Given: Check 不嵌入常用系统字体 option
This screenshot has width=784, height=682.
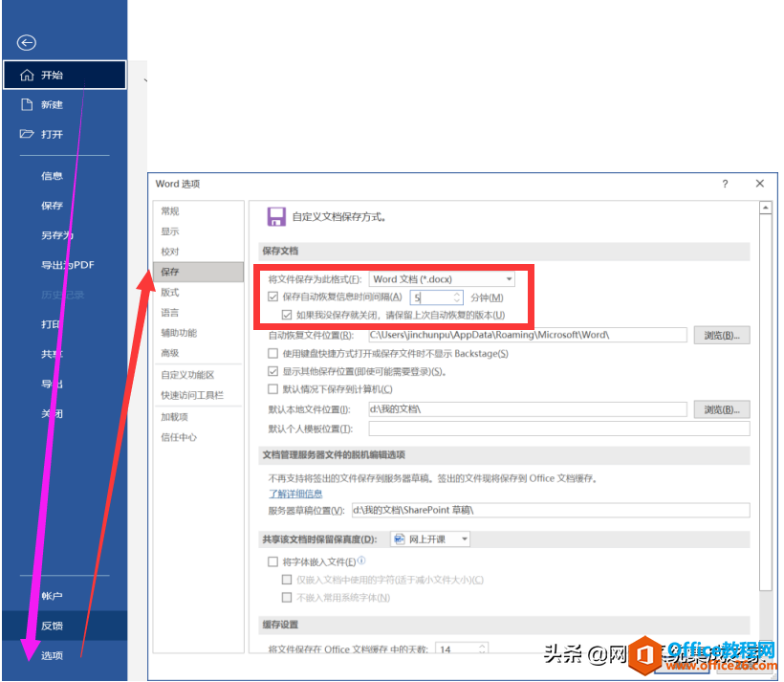Looking at the screenshot, I should click(x=287, y=597).
